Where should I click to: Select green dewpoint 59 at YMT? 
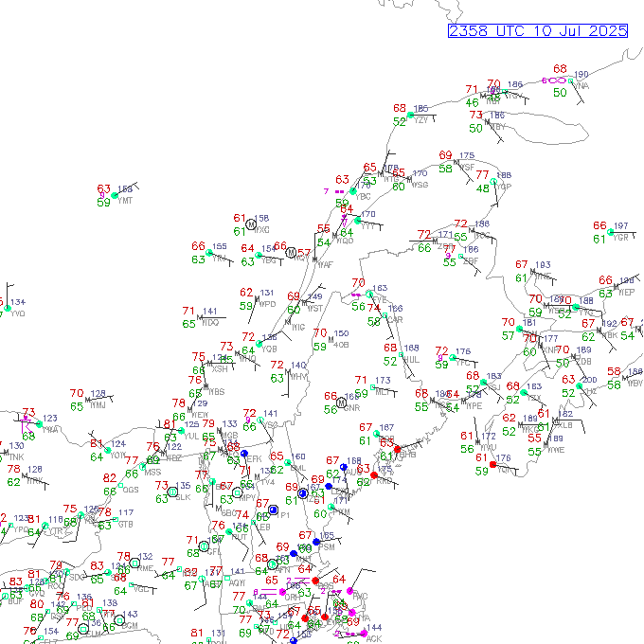pyautogui.click(x=104, y=203)
